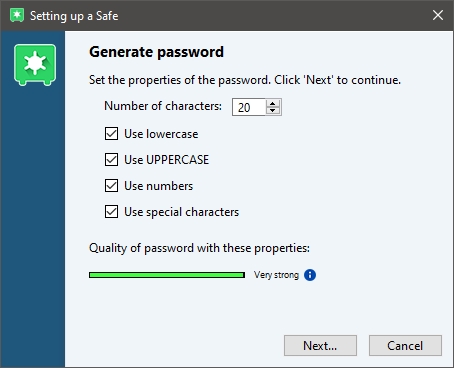
Task: Increase number of characters with up arrow
Action: click(273, 103)
